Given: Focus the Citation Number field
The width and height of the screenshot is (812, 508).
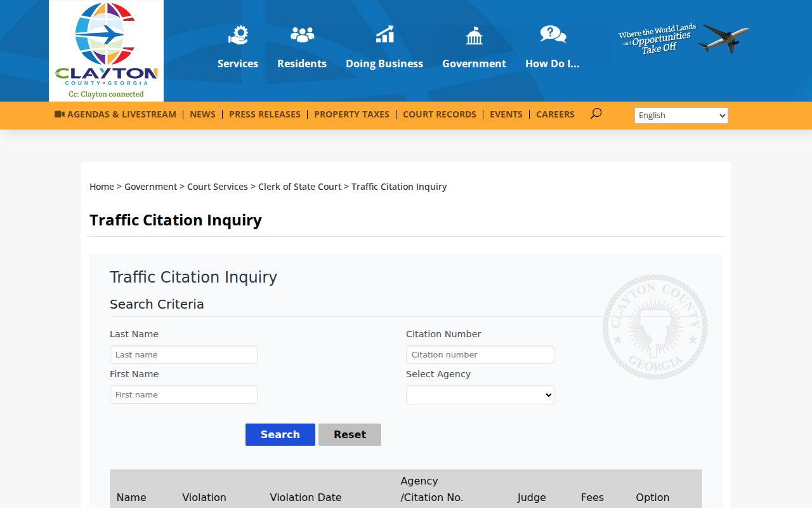Looking at the screenshot, I should click(480, 354).
